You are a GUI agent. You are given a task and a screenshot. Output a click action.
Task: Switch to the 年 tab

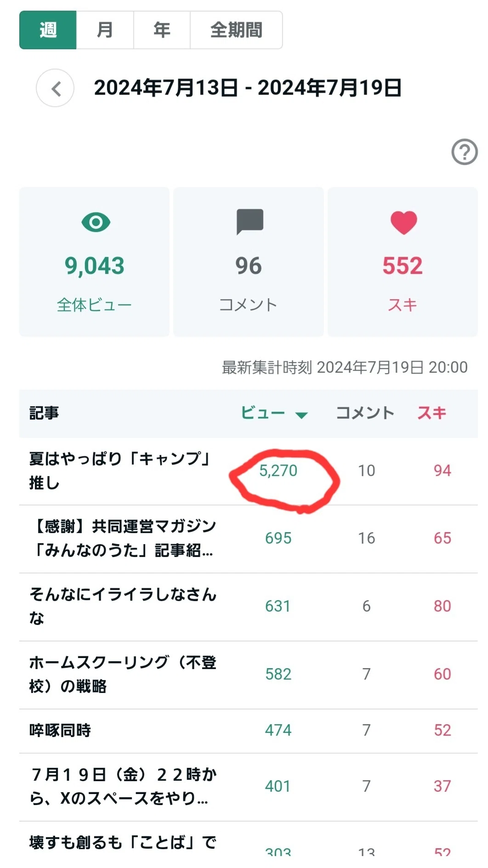point(162,30)
